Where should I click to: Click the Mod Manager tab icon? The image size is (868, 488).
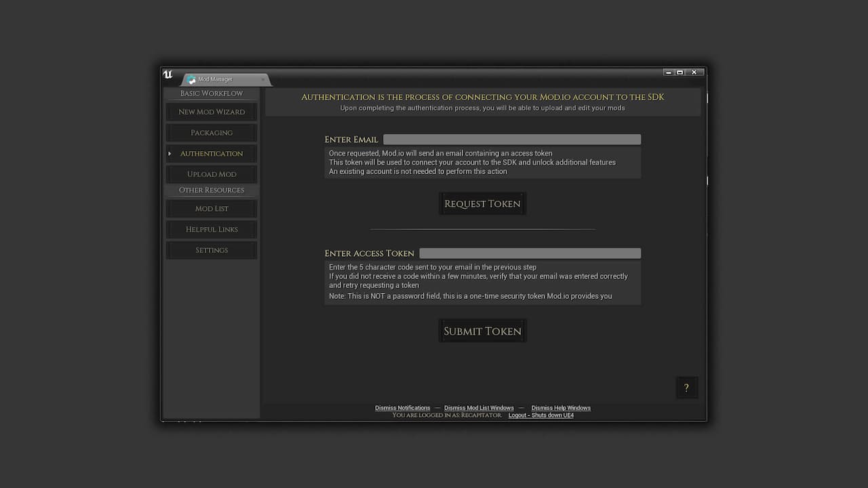point(192,79)
